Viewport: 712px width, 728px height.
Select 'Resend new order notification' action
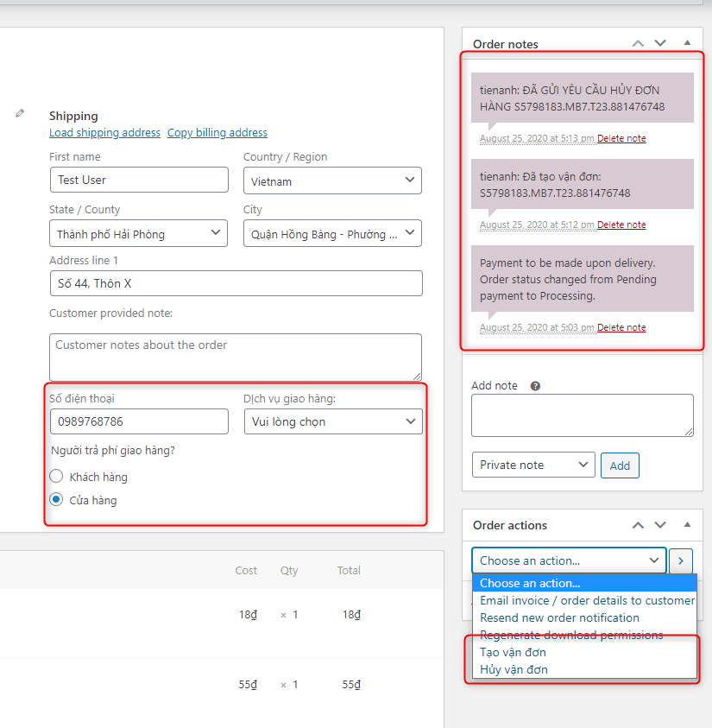click(584, 618)
